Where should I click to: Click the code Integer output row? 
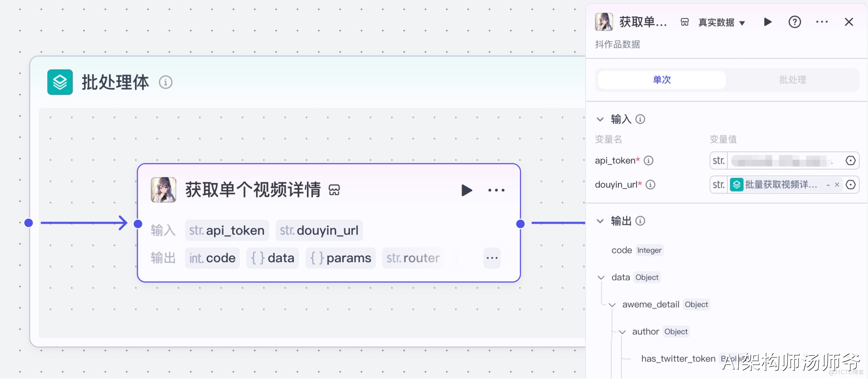coord(637,250)
